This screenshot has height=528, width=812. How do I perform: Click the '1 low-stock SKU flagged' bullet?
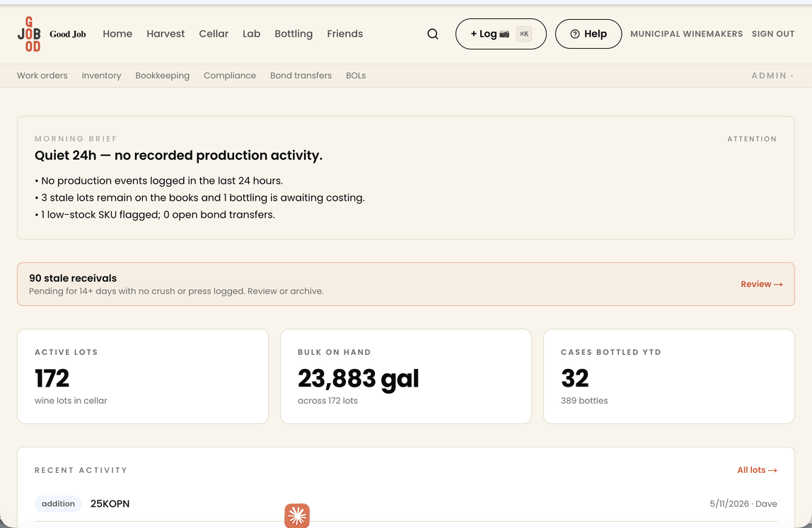[x=155, y=215]
